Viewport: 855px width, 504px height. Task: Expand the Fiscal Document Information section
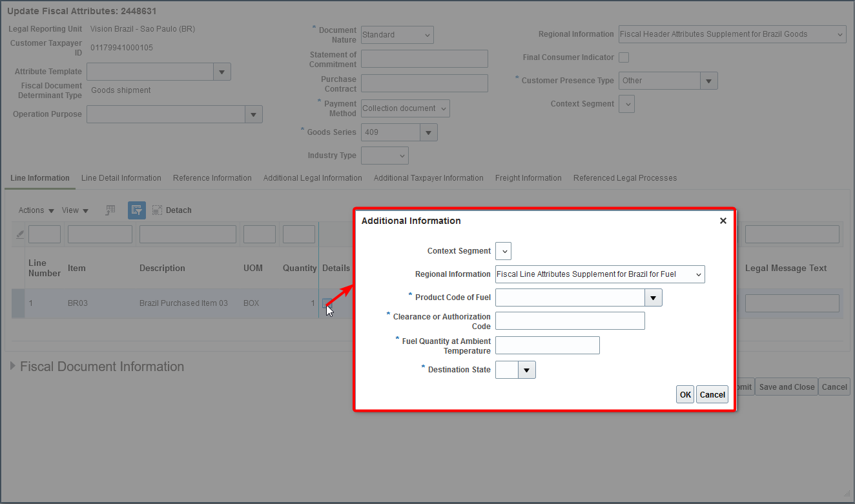13,367
